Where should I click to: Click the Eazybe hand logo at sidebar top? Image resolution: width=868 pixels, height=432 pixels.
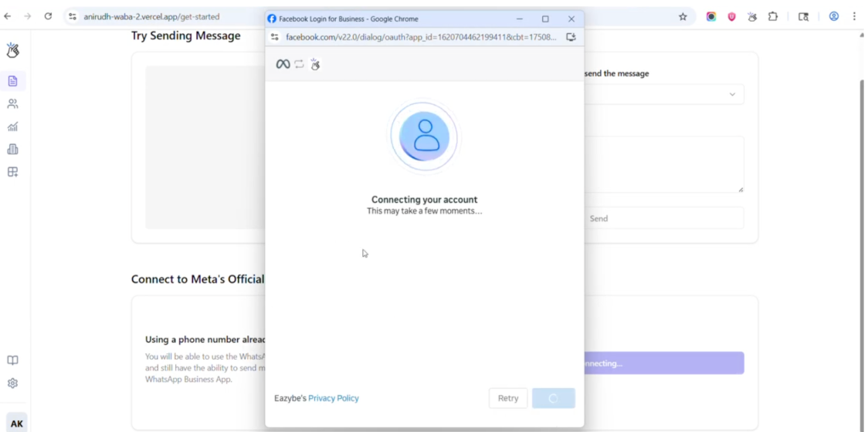(x=12, y=50)
